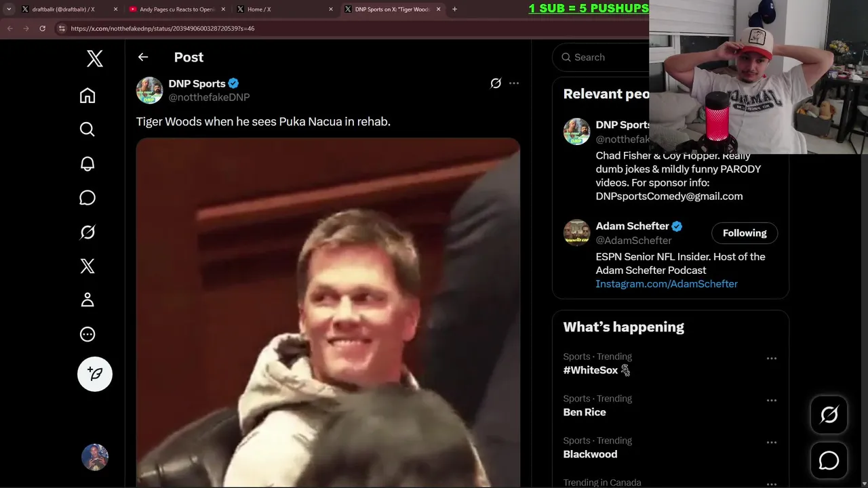
Task: Open account menu via bottom-left avatar
Action: [x=95, y=457]
